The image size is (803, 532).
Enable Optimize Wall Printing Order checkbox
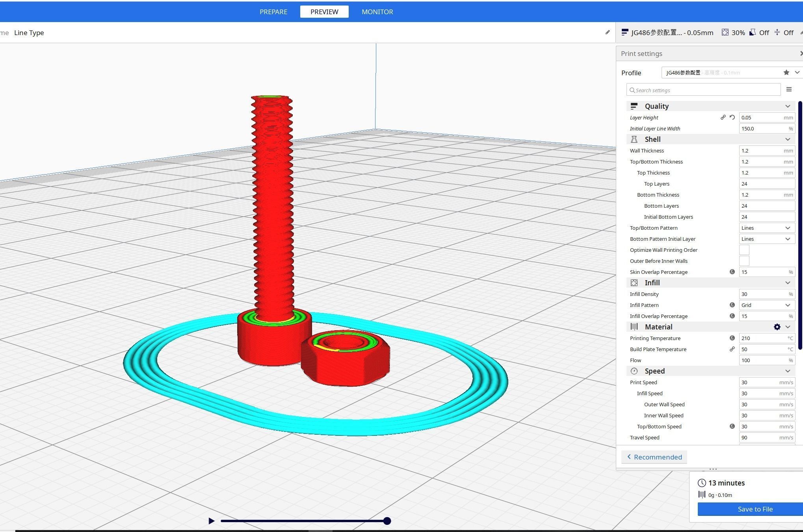pyautogui.click(x=744, y=250)
